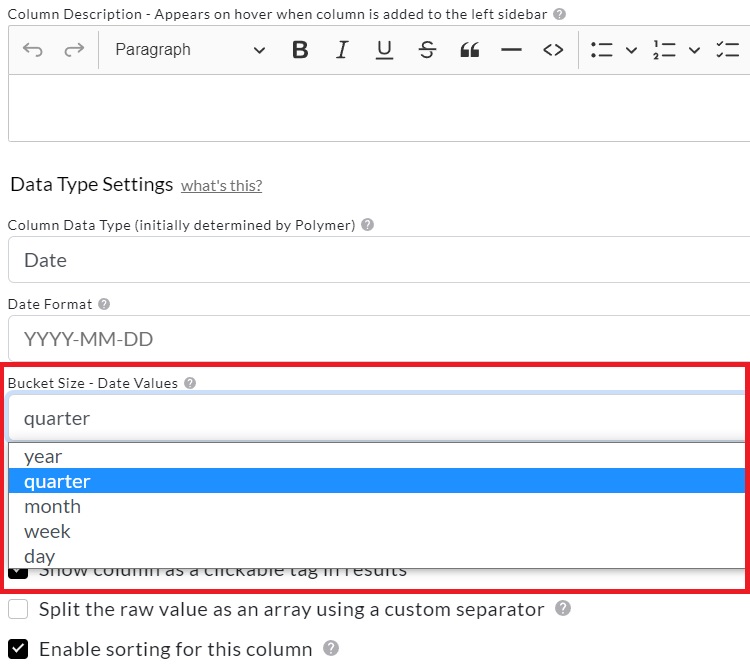The width and height of the screenshot is (750, 672).
Task: Click help icon beside Column Description
Action: tap(559, 14)
